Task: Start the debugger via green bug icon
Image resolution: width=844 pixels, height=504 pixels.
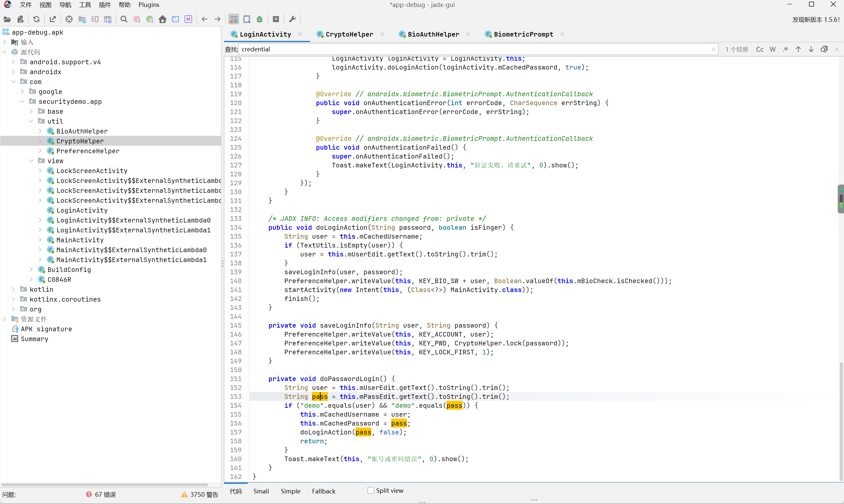Action: [x=260, y=19]
